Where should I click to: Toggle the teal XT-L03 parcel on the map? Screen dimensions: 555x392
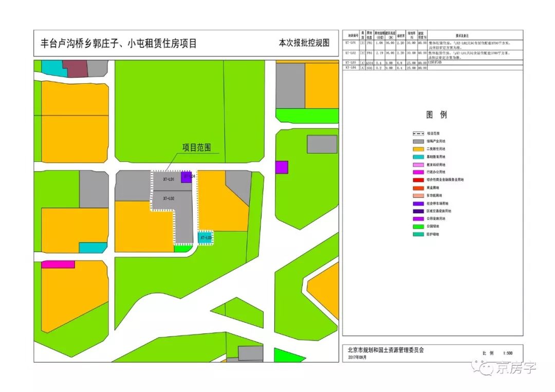click(206, 238)
